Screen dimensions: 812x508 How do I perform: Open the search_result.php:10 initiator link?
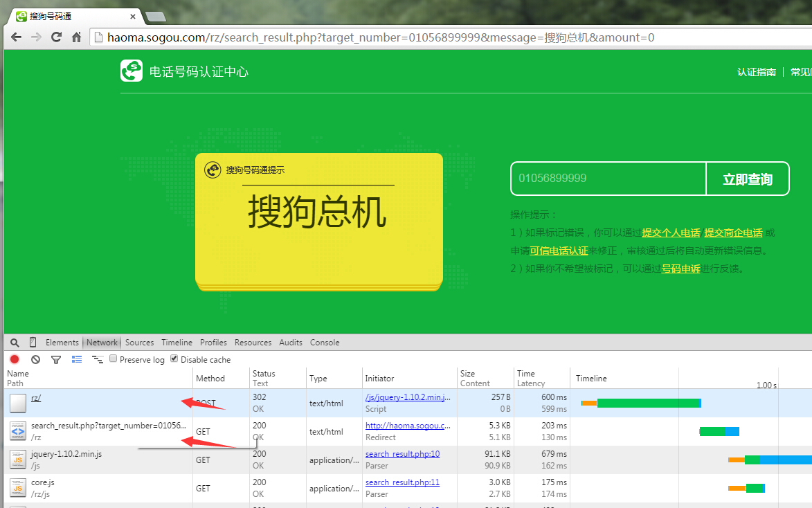click(402, 454)
